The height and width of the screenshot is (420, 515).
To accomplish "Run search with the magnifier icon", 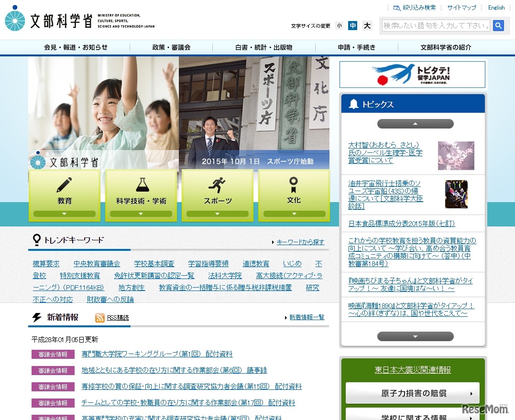I will click(498, 25).
